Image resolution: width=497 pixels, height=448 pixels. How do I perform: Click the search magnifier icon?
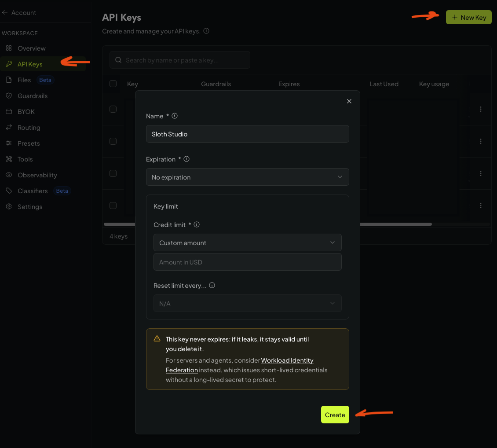point(118,60)
